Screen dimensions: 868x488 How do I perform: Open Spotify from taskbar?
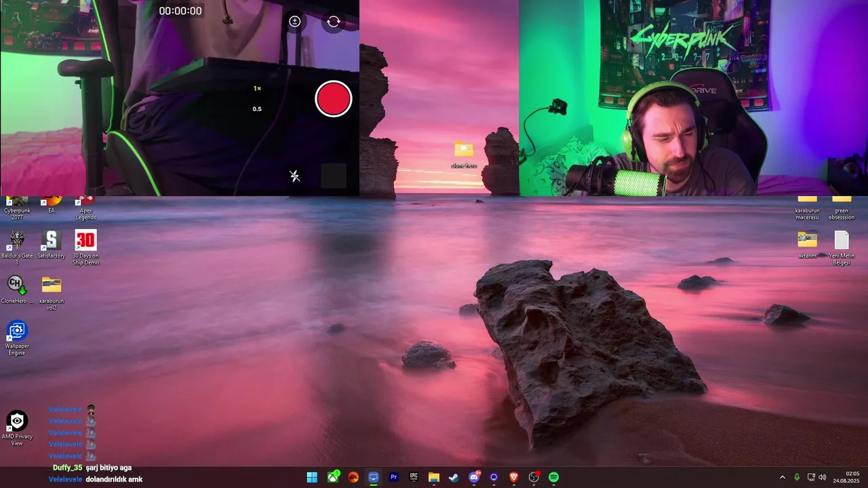[x=553, y=477]
